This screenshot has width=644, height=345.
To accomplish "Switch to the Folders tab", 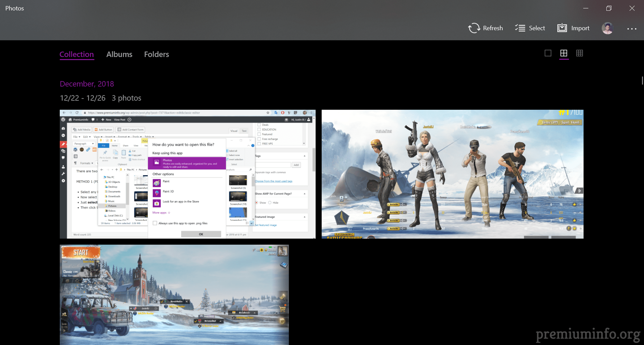I will [x=156, y=54].
